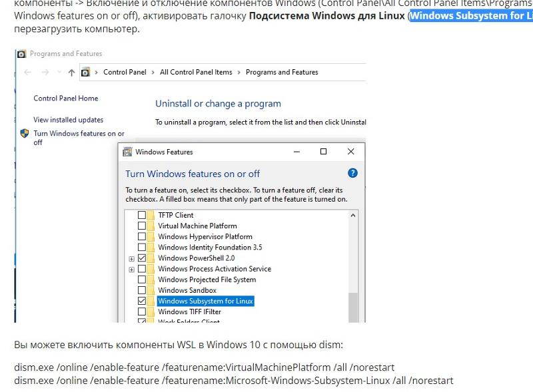
Task: Select the Windows TIFF IFilter feature
Action: click(x=190, y=312)
